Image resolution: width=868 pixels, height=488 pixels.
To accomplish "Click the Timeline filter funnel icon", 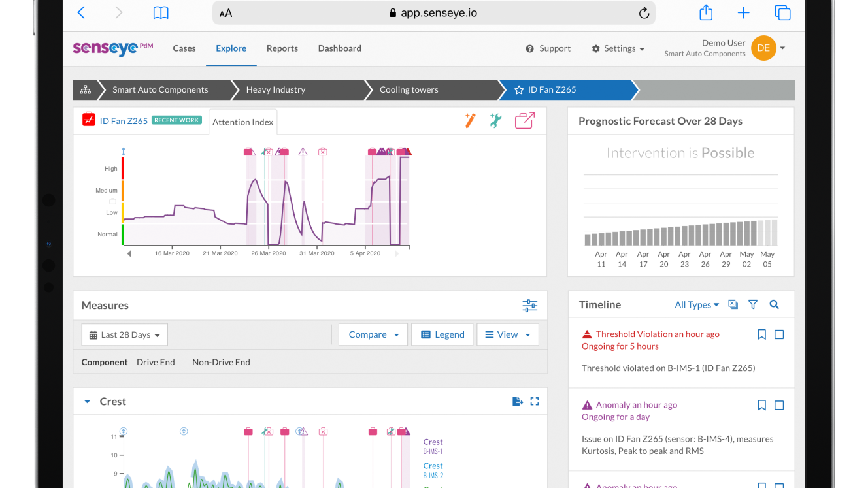I will 753,304.
